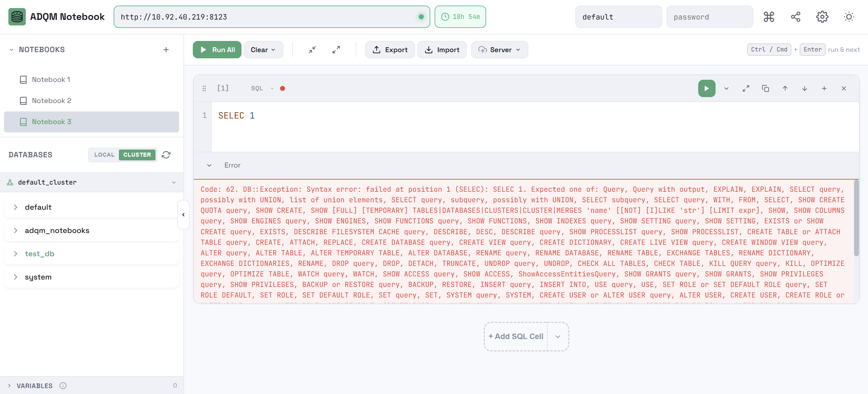
Task: Refresh the databases list
Action: point(166,154)
